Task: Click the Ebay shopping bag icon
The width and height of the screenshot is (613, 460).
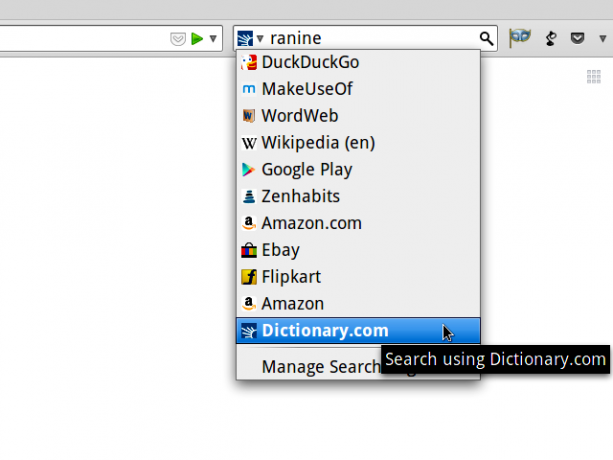Action: (249, 250)
